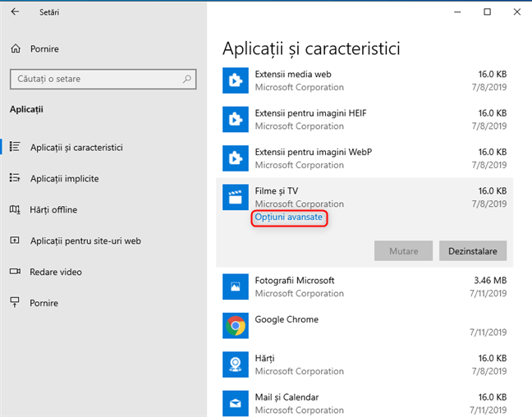Click the Filme și TV app icon

[x=236, y=197]
